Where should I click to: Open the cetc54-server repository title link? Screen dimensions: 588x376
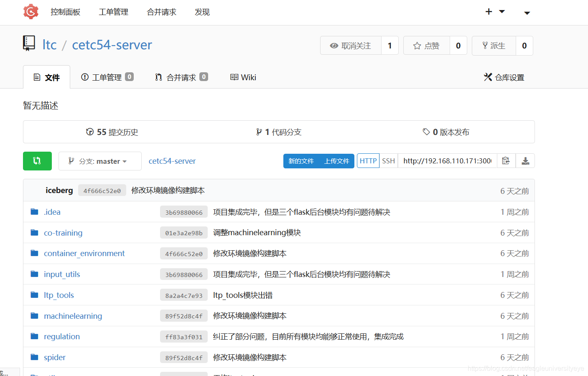[112, 45]
